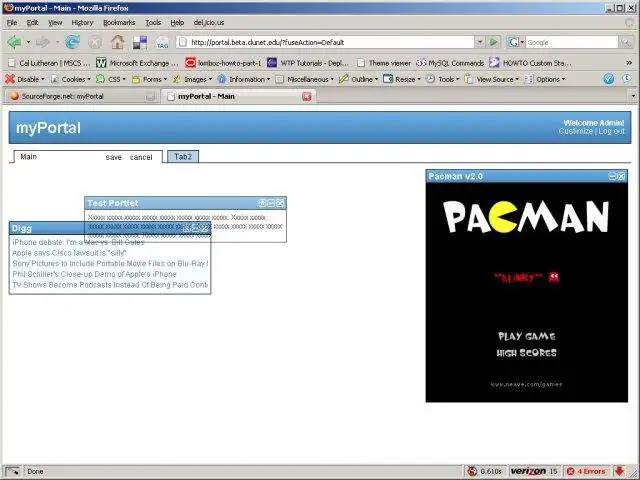This screenshot has height=480, width=640.
Task: Open the File menu
Action: coord(12,23)
